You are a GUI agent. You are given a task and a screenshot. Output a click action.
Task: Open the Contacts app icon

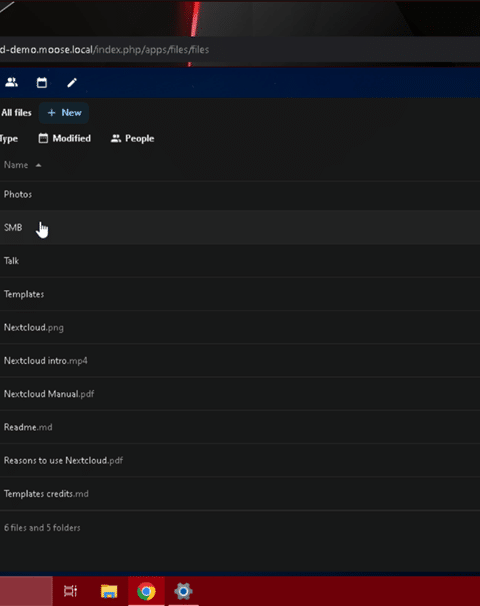12,82
